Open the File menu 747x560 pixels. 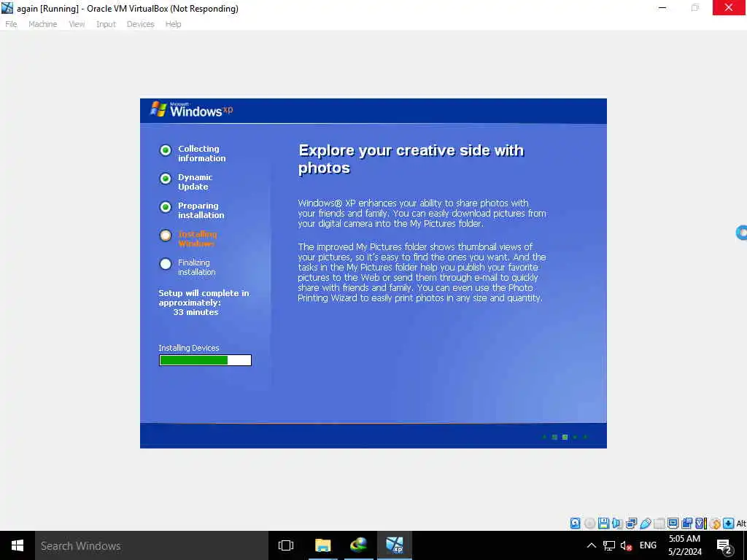coord(11,24)
